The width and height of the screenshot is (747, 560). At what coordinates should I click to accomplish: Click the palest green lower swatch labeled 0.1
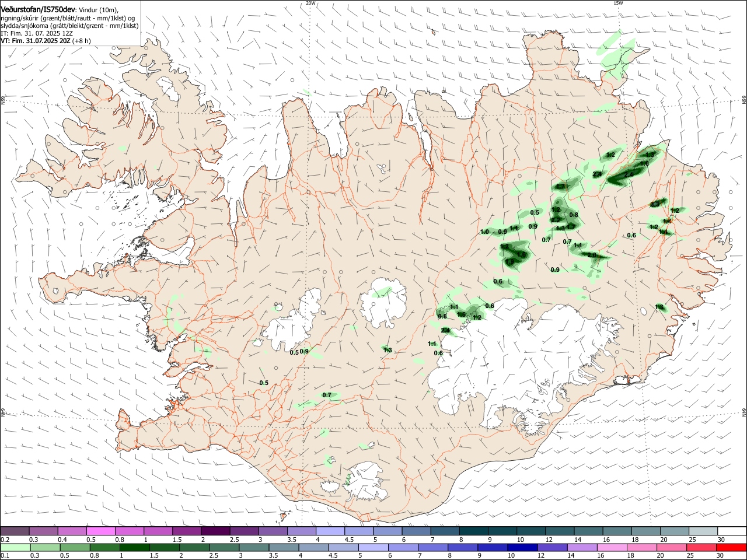(x=15, y=547)
